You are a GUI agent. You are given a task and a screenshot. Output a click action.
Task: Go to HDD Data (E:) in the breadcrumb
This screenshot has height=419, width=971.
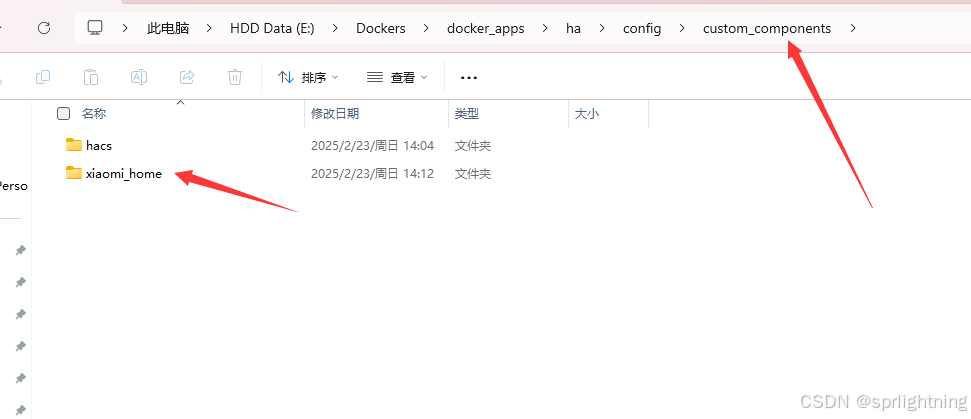coord(272,28)
